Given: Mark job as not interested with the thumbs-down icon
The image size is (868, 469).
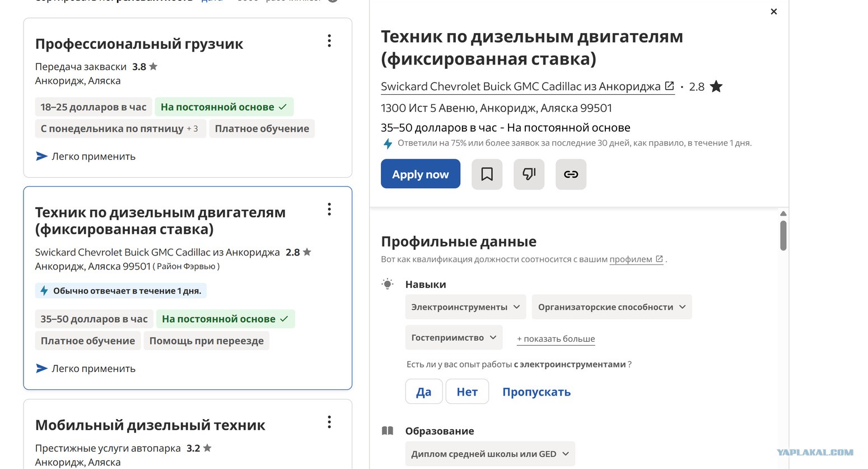Looking at the screenshot, I should pyautogui.click(x=529, y=174).
